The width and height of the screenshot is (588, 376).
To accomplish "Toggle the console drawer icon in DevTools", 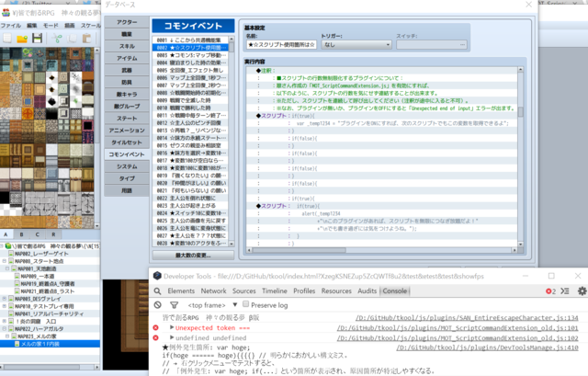I will coord(565,291).
